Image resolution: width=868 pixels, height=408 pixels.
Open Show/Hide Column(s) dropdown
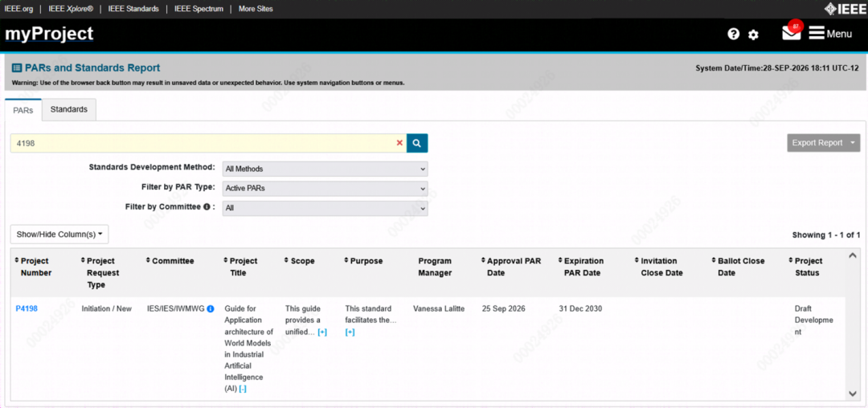coord(59,235)
